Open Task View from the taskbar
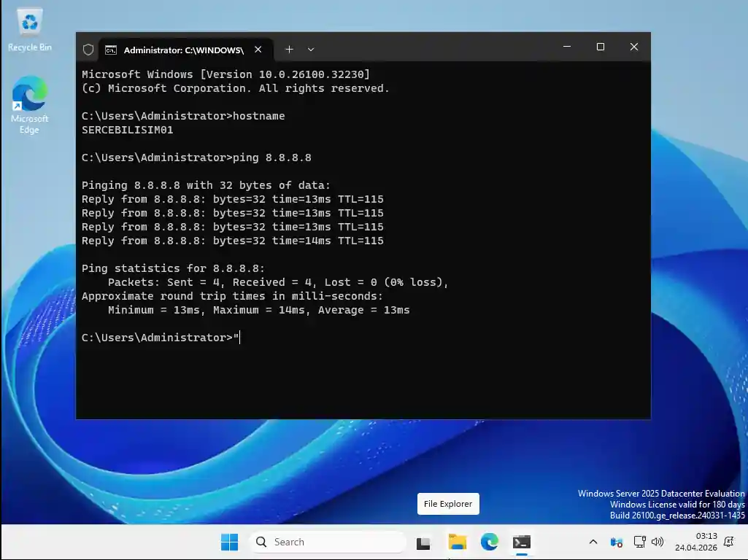 pyautogui.click(x=423, y=542)
